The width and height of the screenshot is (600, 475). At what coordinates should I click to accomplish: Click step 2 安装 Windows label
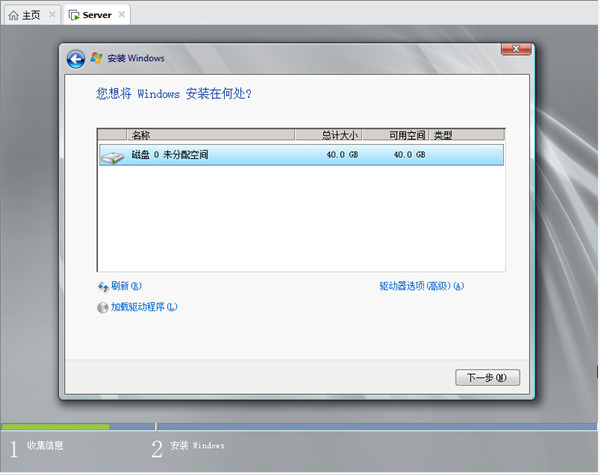tap(197, 446)
